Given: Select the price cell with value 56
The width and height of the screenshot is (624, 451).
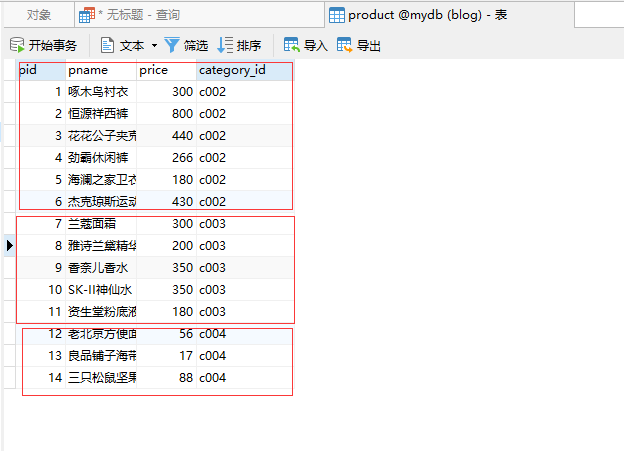Looking at the screenshot, I should point(166,333).
